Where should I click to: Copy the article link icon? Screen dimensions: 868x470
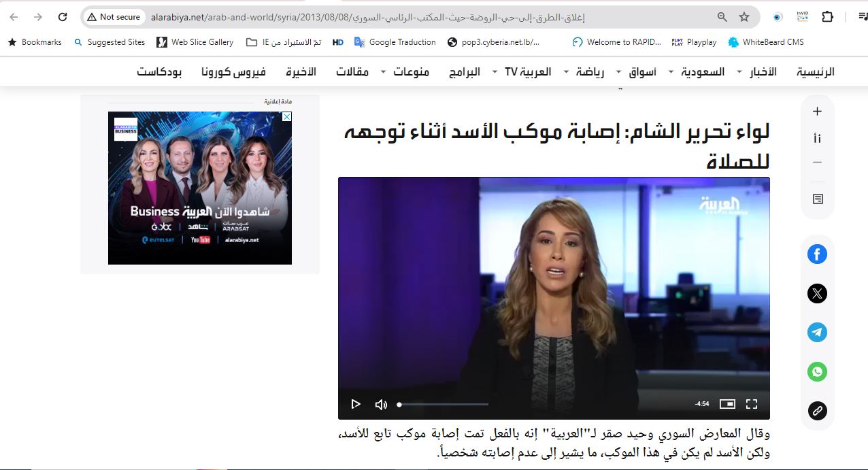[817, 411]
